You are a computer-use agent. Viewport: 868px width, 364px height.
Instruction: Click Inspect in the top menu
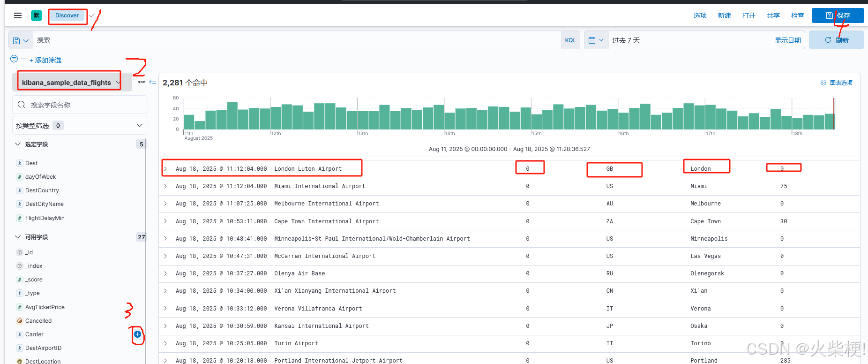pyautogui.click(x=798, y=15)
